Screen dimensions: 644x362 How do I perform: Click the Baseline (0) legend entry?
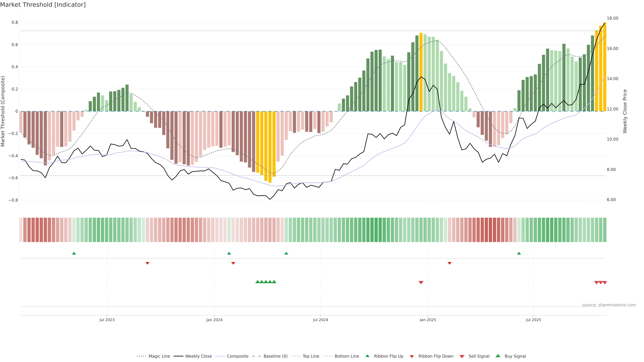click(275, 356)
